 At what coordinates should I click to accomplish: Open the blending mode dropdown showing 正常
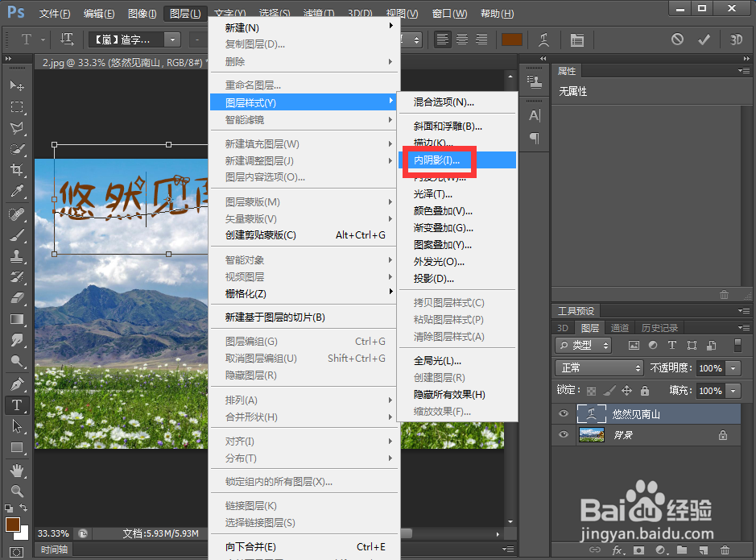(x=598, y=368)
